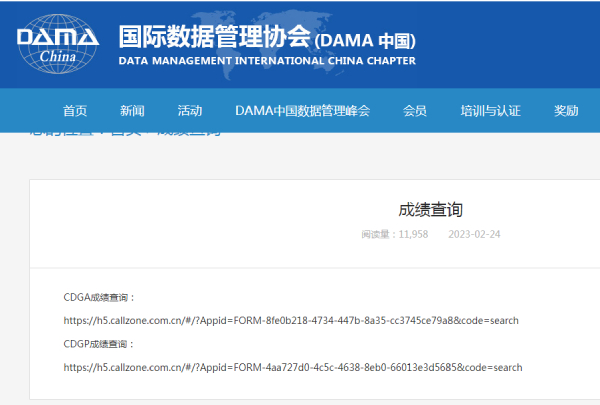Select DAMA中国数据管理峰会 in navigation bar
This screenshot has height=405, width=600.
tap(301, 111)
